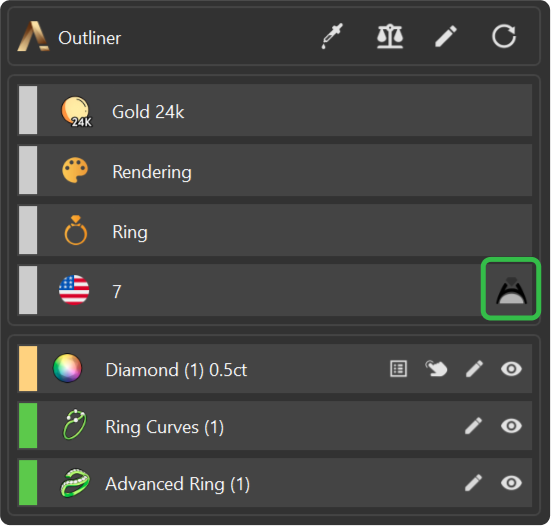Toggle visibility of Ring Curves (1)
Screen dimensions: 551x526
point(511,426)
